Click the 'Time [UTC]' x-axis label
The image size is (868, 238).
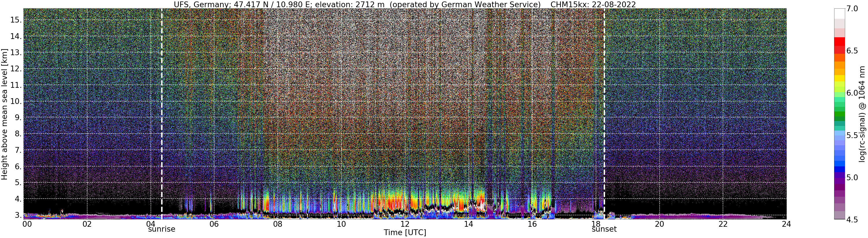click(x=405, y=233)
